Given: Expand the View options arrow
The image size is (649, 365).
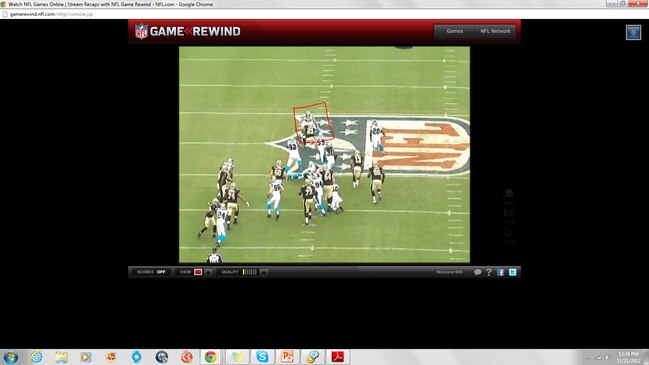Looking at the screenshot, I should coord(209,272).
